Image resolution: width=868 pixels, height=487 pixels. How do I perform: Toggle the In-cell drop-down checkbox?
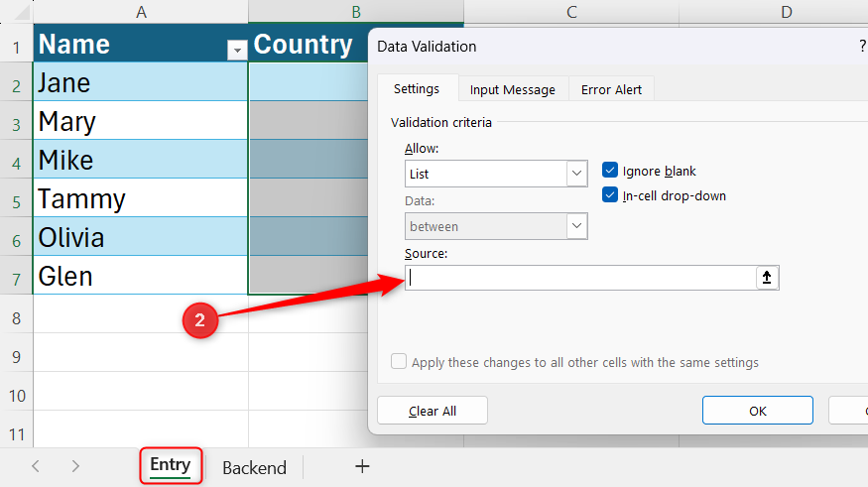point(609,194)
